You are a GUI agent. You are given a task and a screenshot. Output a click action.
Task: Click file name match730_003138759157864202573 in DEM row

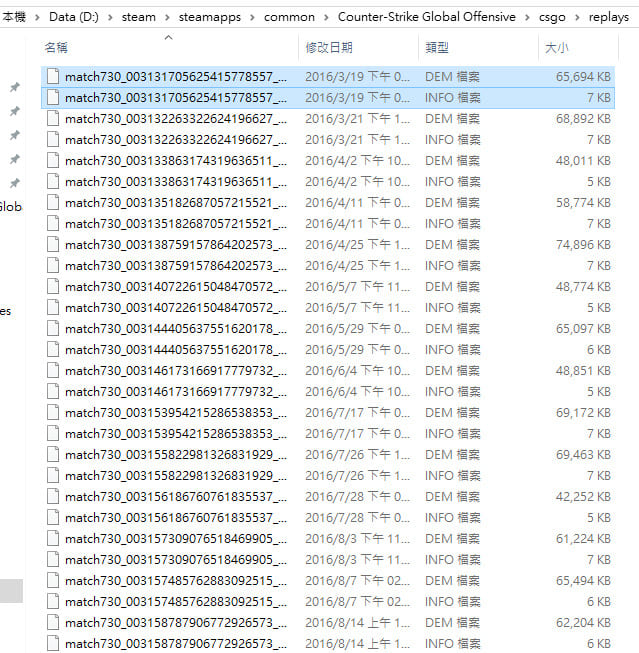(176, 244)
